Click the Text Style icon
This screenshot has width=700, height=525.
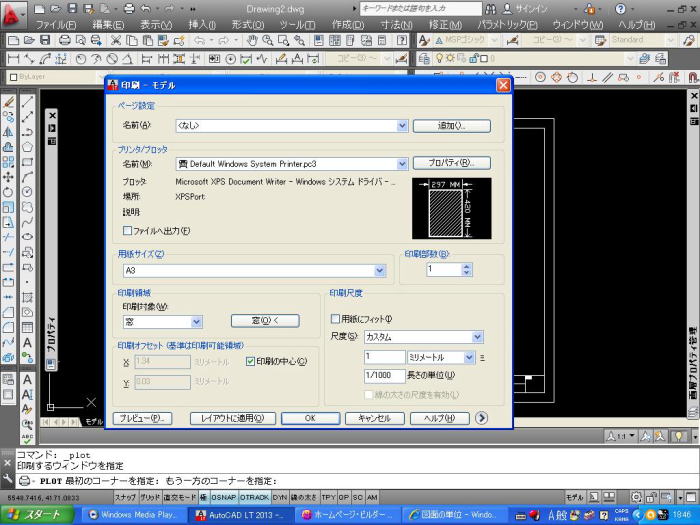[423, 41]
